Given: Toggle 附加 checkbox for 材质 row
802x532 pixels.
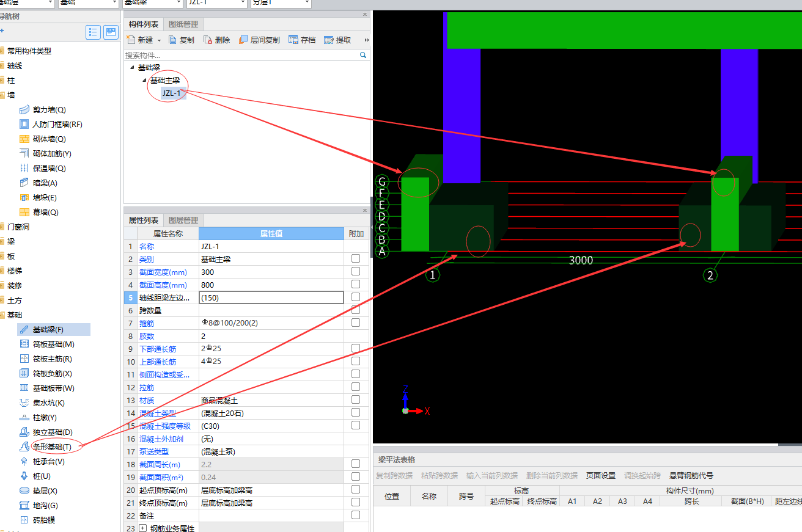Looking at the screenshot, I should pos(356,400).
